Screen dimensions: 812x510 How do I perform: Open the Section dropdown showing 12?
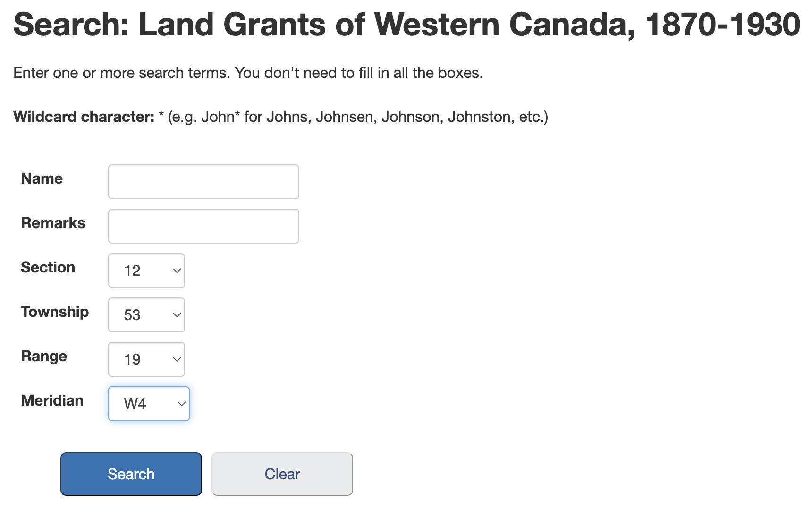pos(146,271)
